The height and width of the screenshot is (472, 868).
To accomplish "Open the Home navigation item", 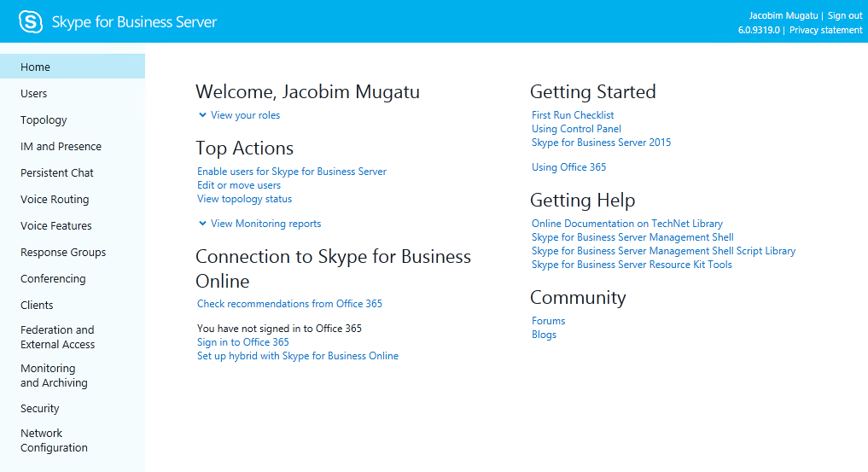I will pyautogui.click(x=73, y=67).
